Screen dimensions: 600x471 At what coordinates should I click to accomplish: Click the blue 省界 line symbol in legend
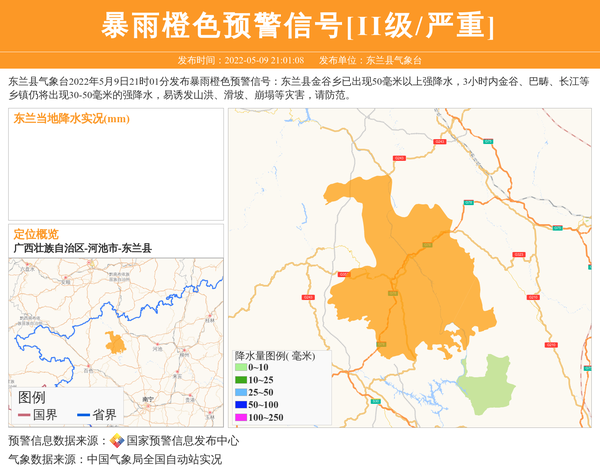pos(83,414)
